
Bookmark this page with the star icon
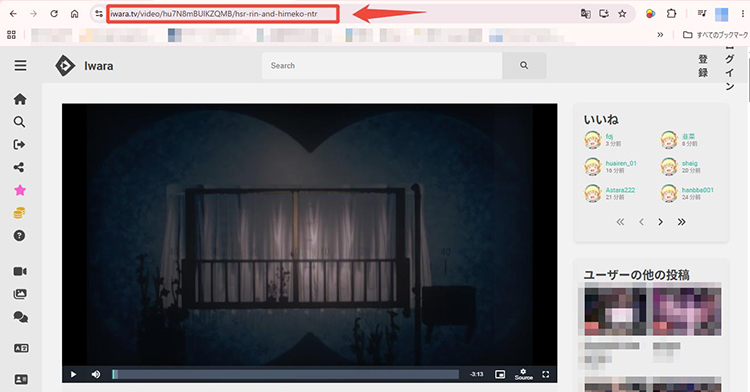622,14
